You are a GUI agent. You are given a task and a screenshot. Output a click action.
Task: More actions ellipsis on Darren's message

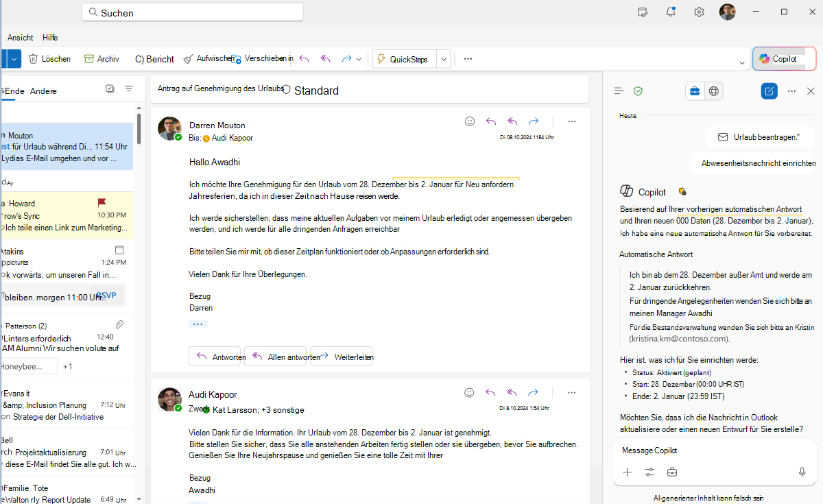(x=572, y=121)
